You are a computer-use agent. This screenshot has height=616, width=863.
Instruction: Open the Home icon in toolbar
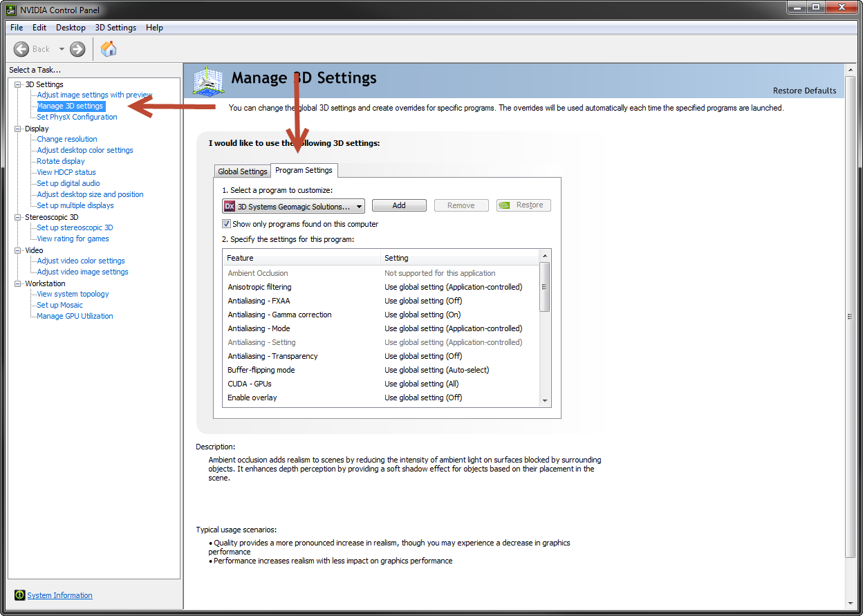[109, 48]
